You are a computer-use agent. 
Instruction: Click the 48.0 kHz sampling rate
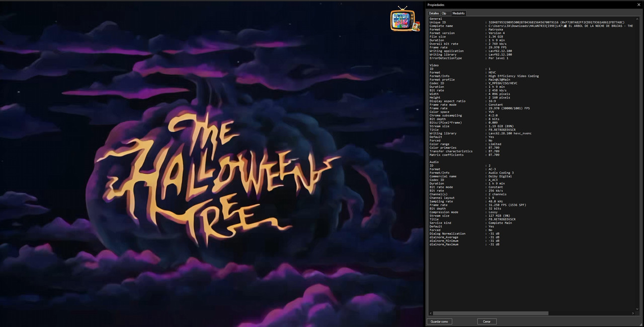click(x=496, y=201)
